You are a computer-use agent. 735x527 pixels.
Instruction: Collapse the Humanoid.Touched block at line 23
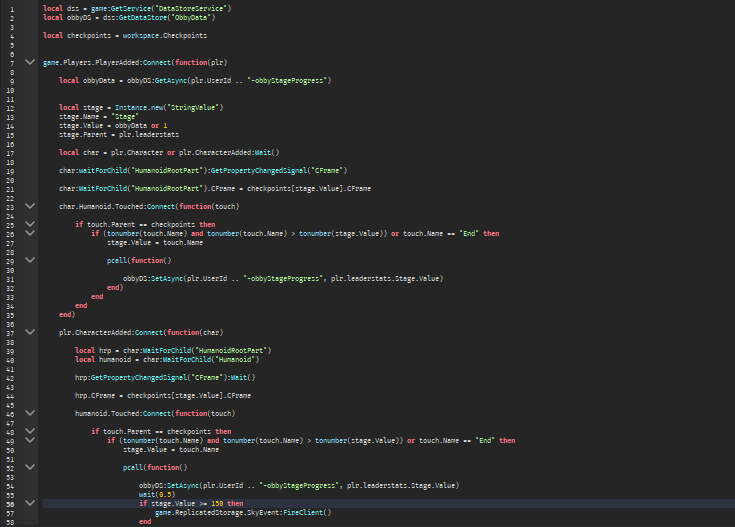(30, 206)
